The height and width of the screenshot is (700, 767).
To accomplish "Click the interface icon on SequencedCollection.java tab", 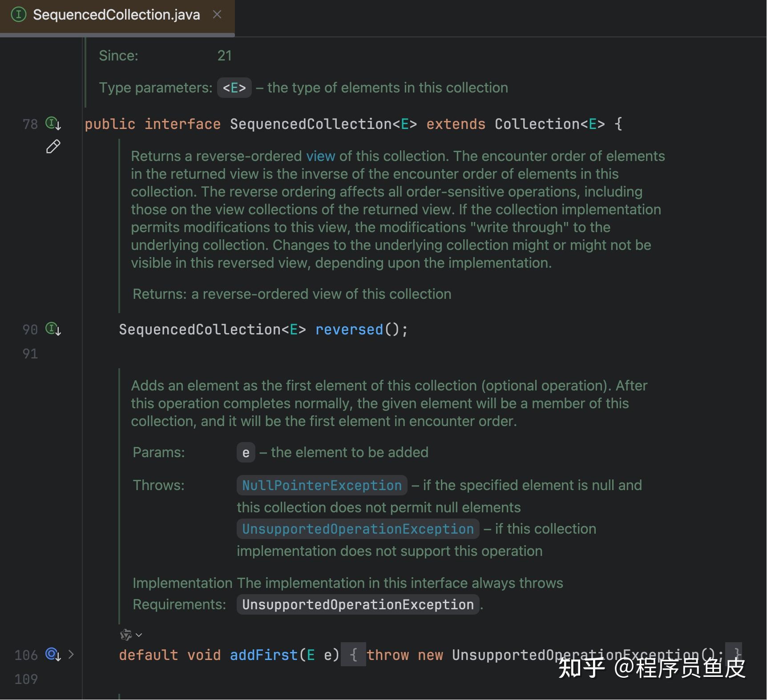I will tap(18, 15).
